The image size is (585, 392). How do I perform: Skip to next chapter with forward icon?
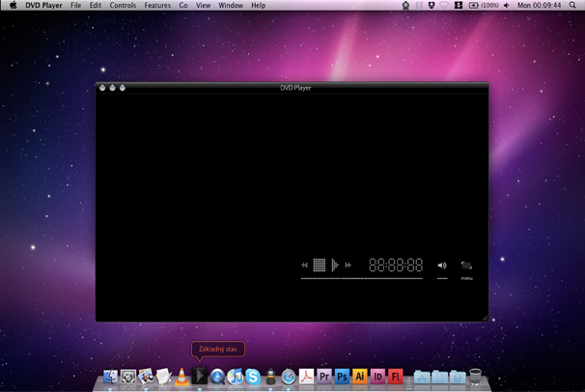(x=348, y=266)
